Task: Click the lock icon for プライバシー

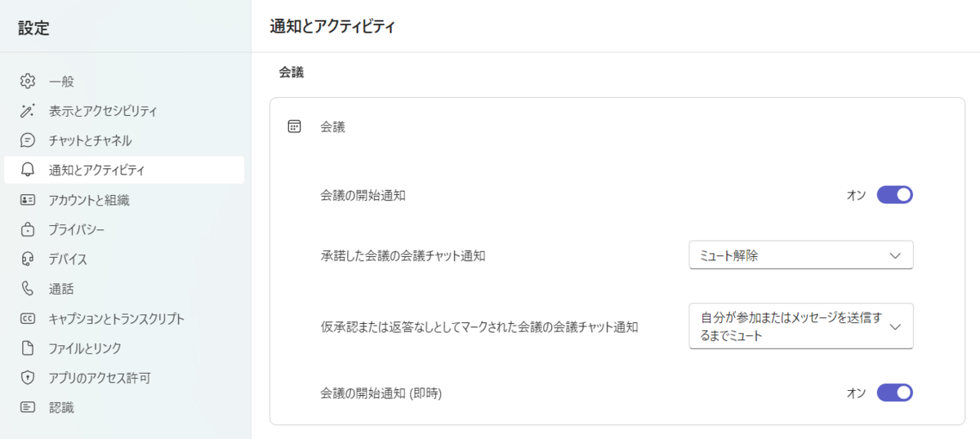Action: pyautogui.click(x=28, y=229)
